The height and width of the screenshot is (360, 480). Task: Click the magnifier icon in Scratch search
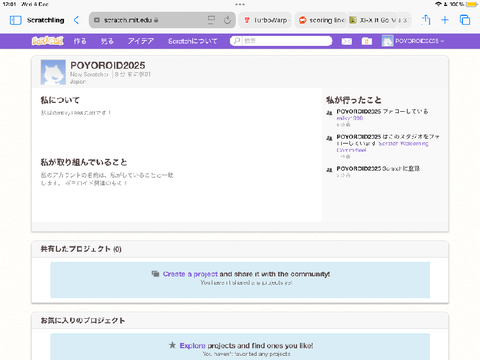(237, 41)
